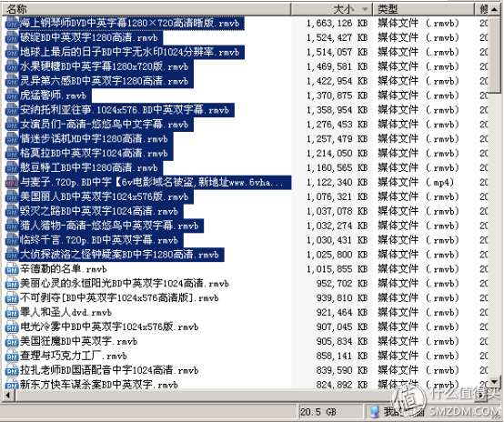Click the file icon for 罪人和圣人dvd.rmvb
The image size is (504, 422).
12,313
